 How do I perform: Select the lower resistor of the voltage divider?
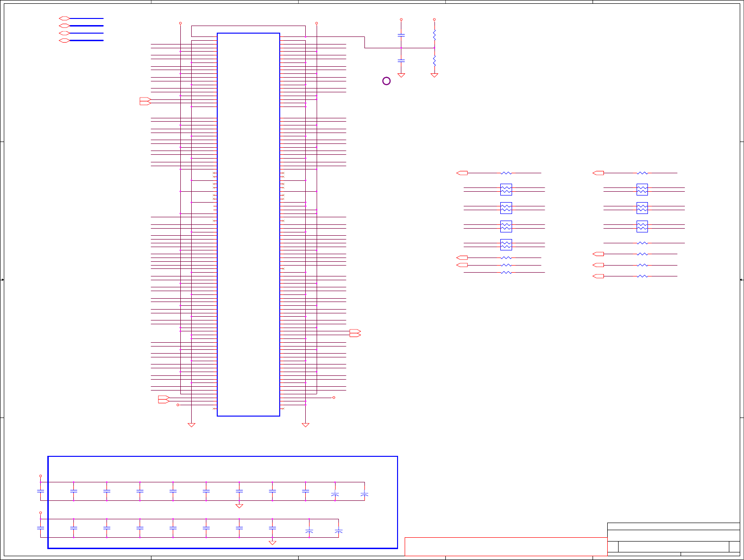[x=434, y=61]
